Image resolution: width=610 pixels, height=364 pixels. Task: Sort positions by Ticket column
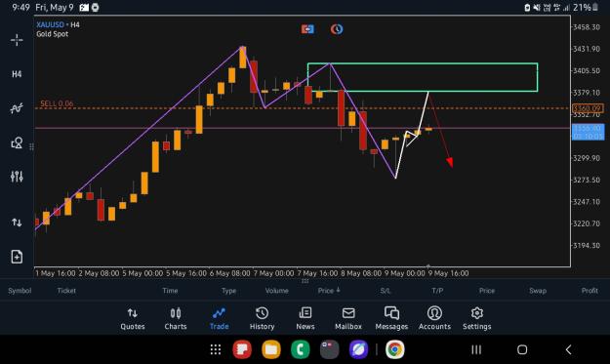(66, 291)
